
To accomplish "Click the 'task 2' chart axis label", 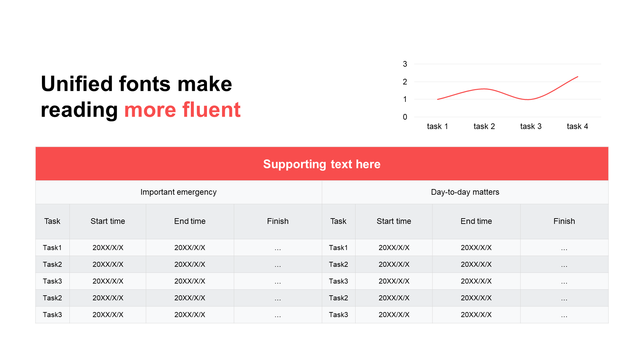I will pyautogui.click(x=484, y=126).
